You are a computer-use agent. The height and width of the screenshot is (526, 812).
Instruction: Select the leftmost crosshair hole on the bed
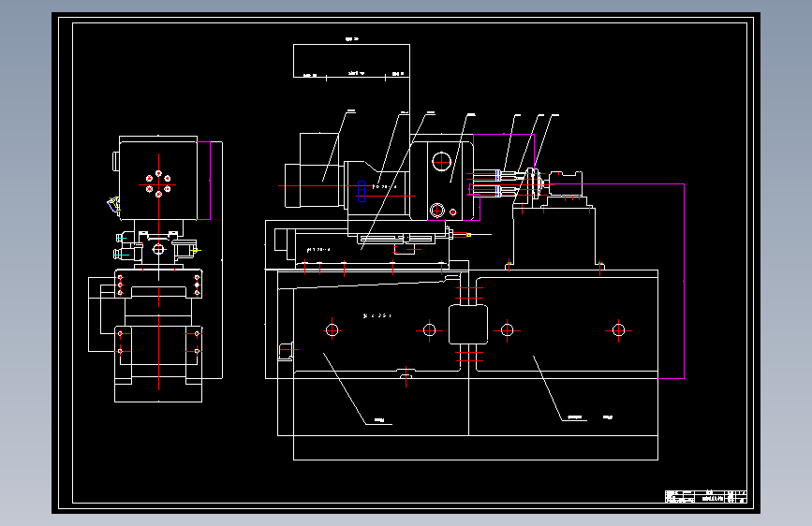click(x=332, y=329)
